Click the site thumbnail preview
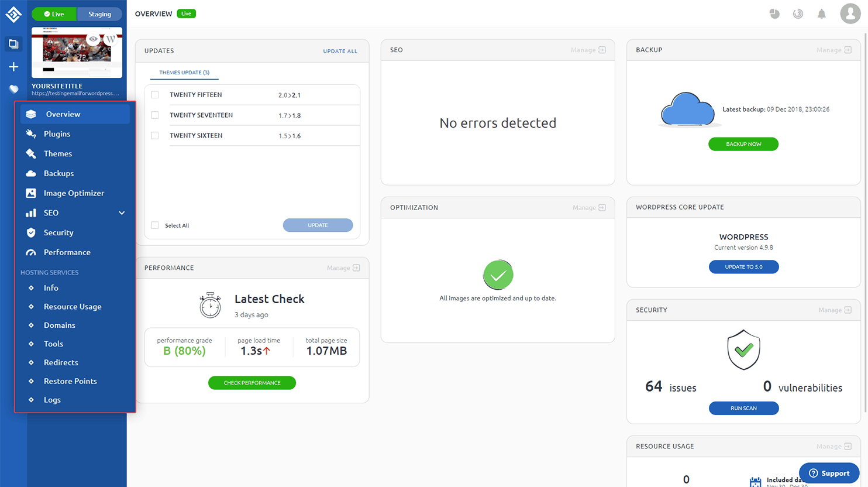The width and height of the screenshot is (868, 487). 77,52
